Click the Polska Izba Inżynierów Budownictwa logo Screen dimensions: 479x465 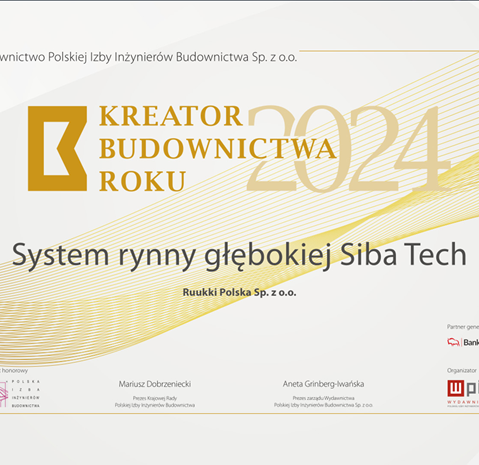(x=20, y=393)
